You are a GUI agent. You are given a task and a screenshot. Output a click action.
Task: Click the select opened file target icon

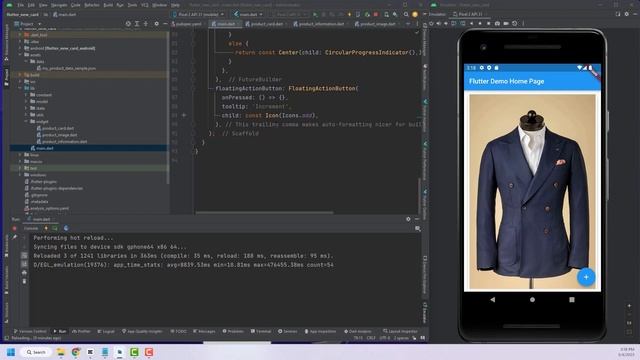click(128, 24)
